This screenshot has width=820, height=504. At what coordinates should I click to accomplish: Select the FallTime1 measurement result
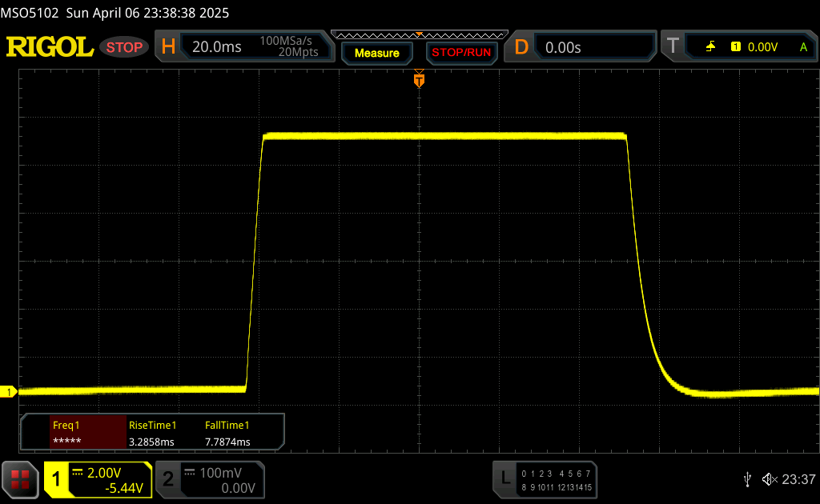pos(227,433)
